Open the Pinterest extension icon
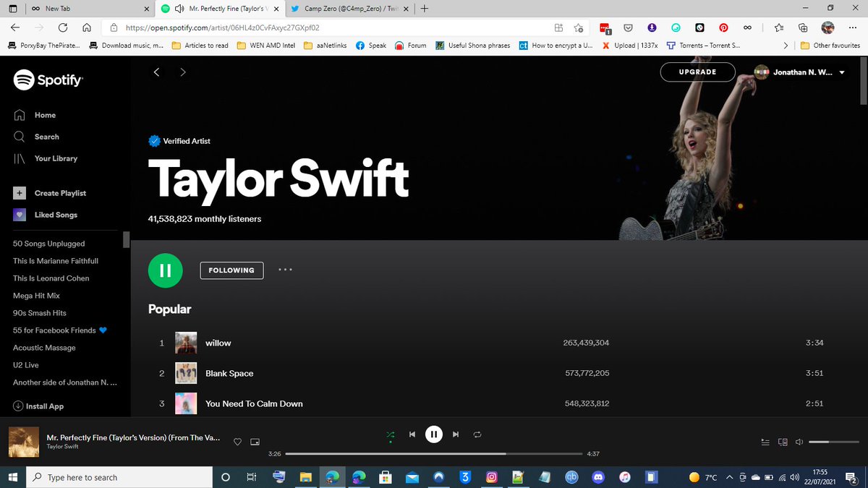This screenshot has height=488, width=868. 723,27
